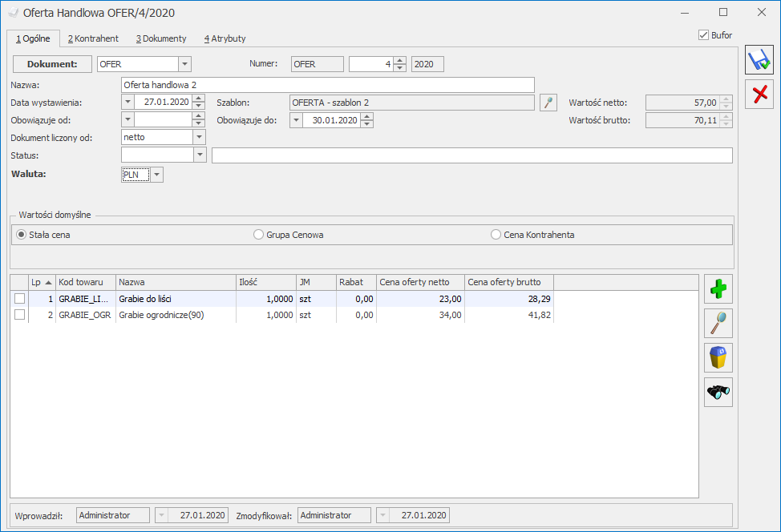Screen dimensions: 781x532
Task: Click the template picker icon beside Szablon
Action: [548, 103]
